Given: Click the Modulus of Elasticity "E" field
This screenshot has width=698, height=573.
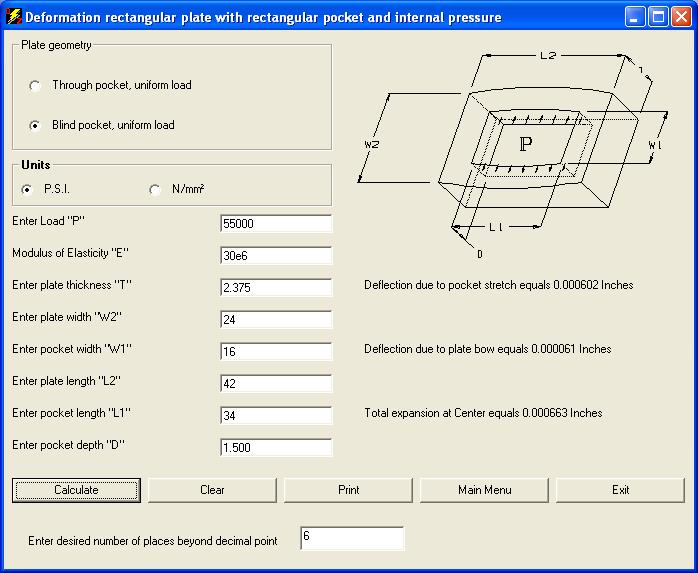Looking at the screenshot, I should click(276, 256).
